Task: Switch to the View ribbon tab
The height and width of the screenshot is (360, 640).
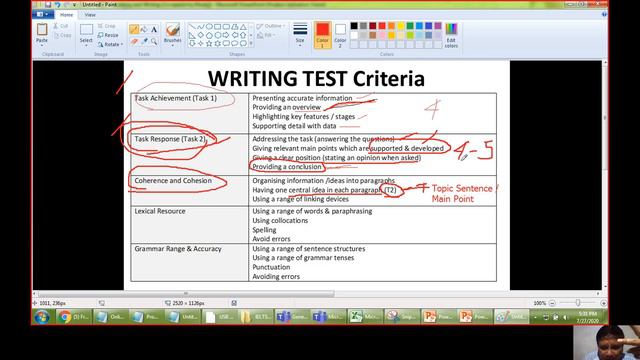Action: [x=90, y=15]
